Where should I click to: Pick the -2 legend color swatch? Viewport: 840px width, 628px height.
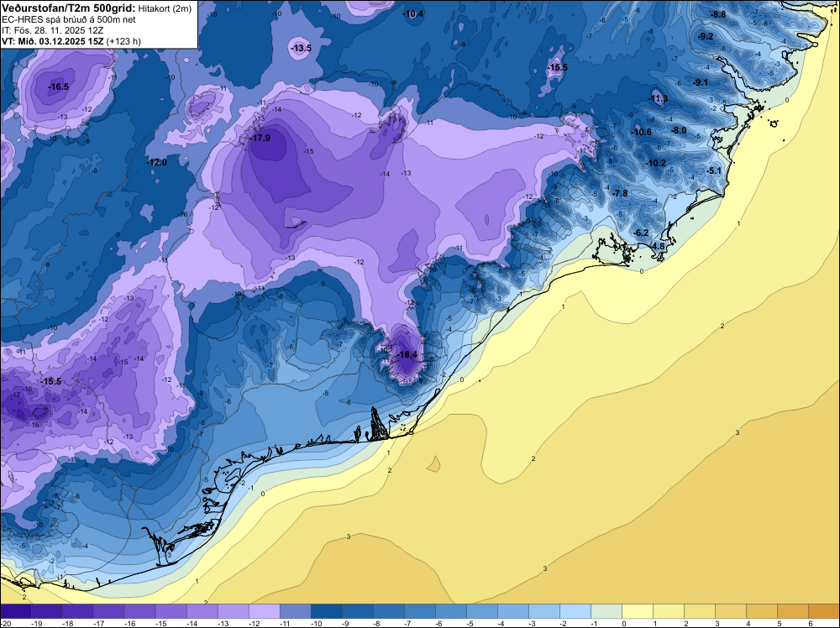[x=575, y=611]
